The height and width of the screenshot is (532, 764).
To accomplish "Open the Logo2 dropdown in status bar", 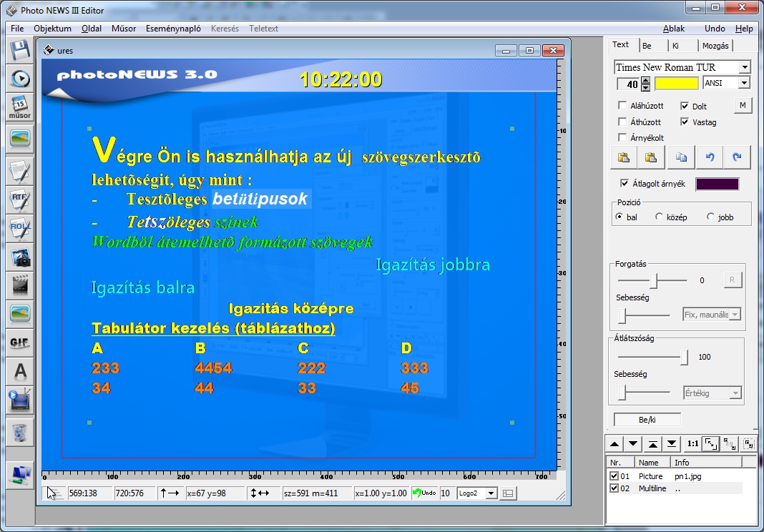I will pos(491,493).
